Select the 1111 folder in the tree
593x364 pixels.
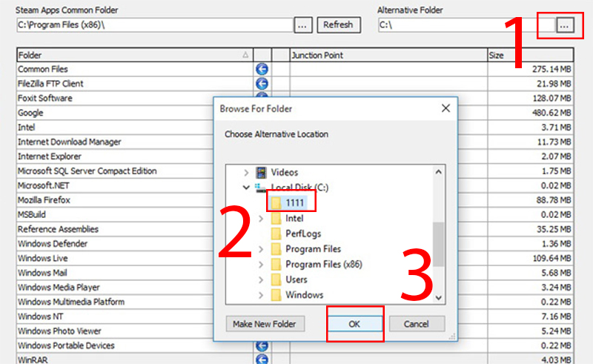(291, 203)
